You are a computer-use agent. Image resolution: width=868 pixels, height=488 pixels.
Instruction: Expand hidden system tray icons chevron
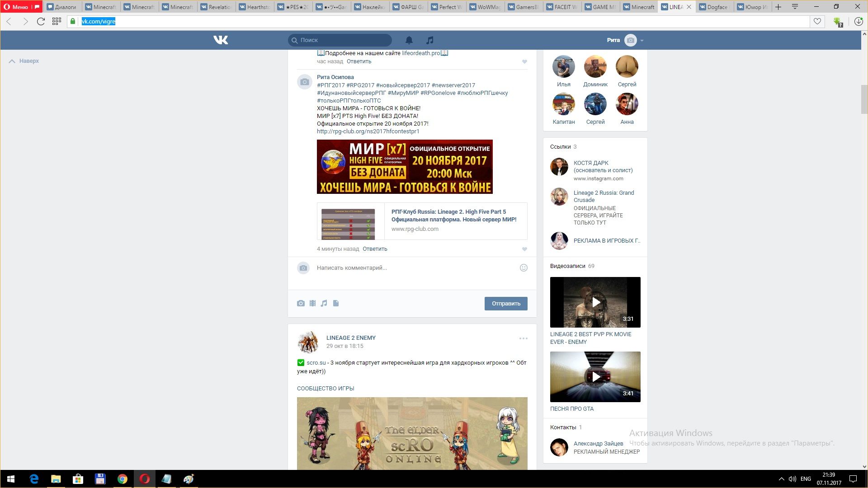[x=781, y=479]
